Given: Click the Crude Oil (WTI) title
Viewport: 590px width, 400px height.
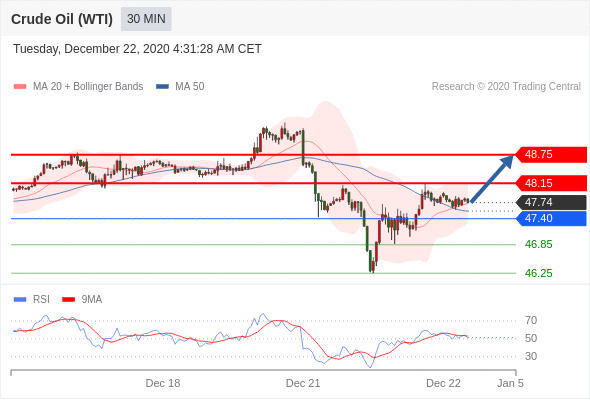Looking at the screenshot, I should (62, 19).
